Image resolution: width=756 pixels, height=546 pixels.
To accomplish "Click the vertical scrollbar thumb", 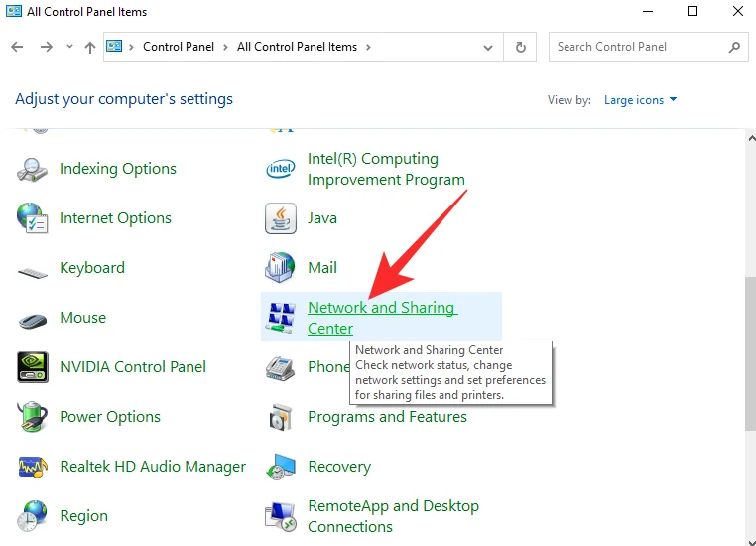I will coord(750,353).
